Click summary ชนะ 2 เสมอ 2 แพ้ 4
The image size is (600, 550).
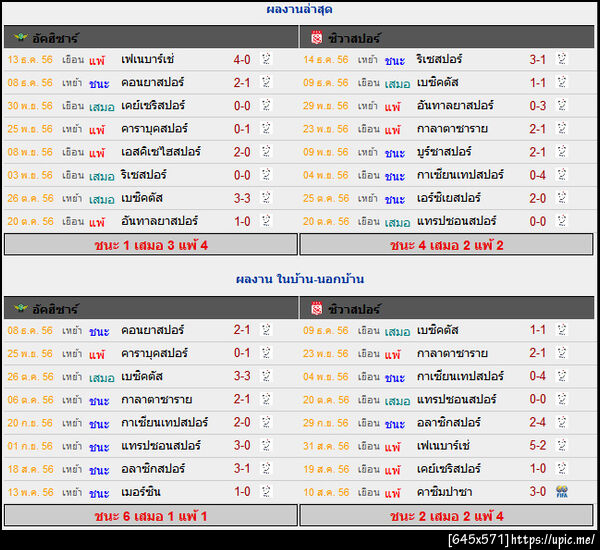point(447,516)
